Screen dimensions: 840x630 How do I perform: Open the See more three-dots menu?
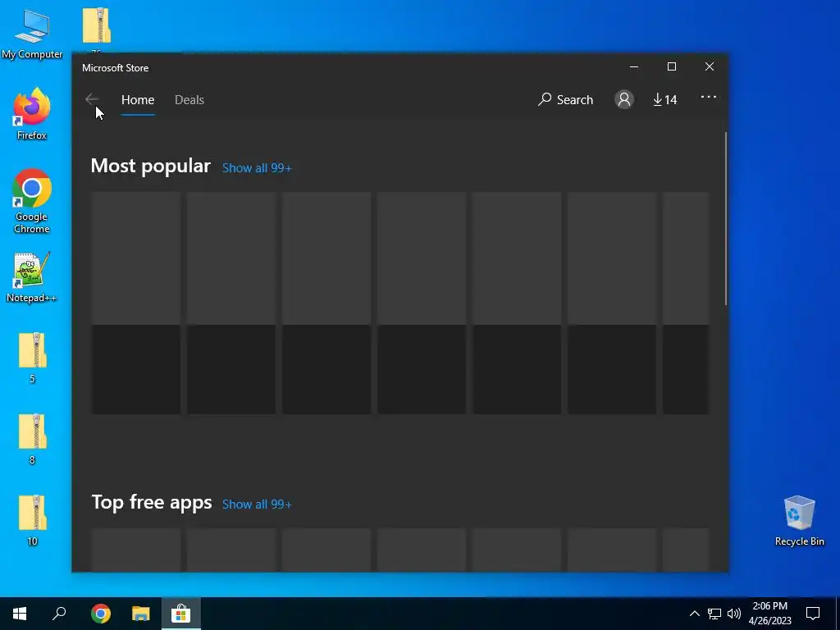coord(708,97)
